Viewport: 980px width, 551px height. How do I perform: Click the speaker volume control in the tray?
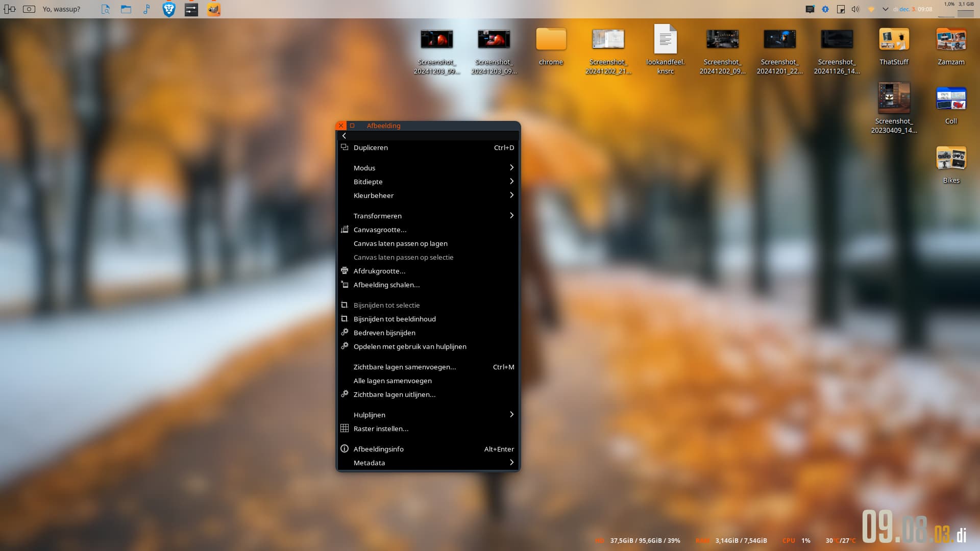854,9
